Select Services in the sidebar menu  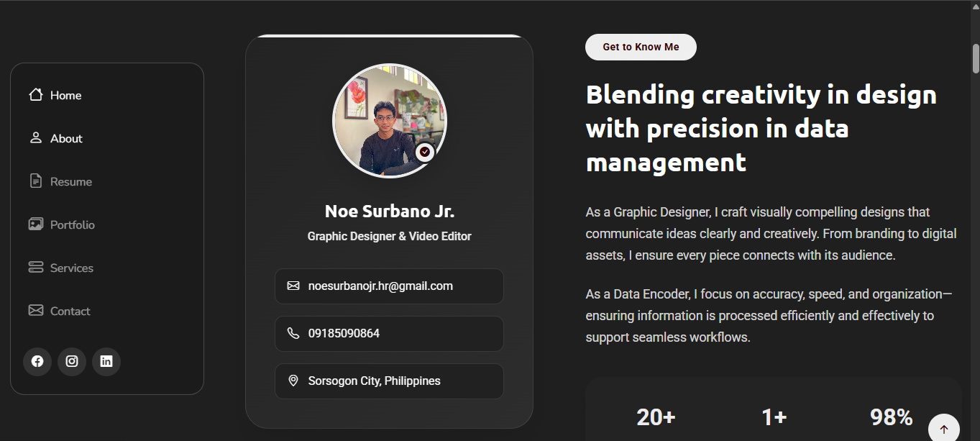click(x=71, y=268)
